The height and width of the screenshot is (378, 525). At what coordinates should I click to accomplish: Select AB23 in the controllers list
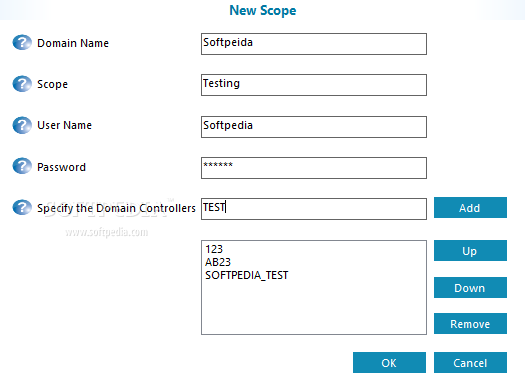tap(218, 262)
